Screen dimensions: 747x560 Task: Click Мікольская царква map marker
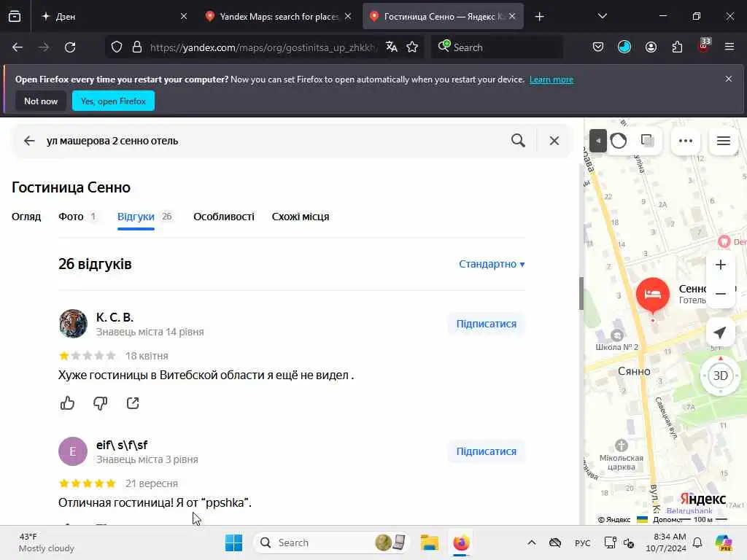pyautogui.click(x=622, y=446)
